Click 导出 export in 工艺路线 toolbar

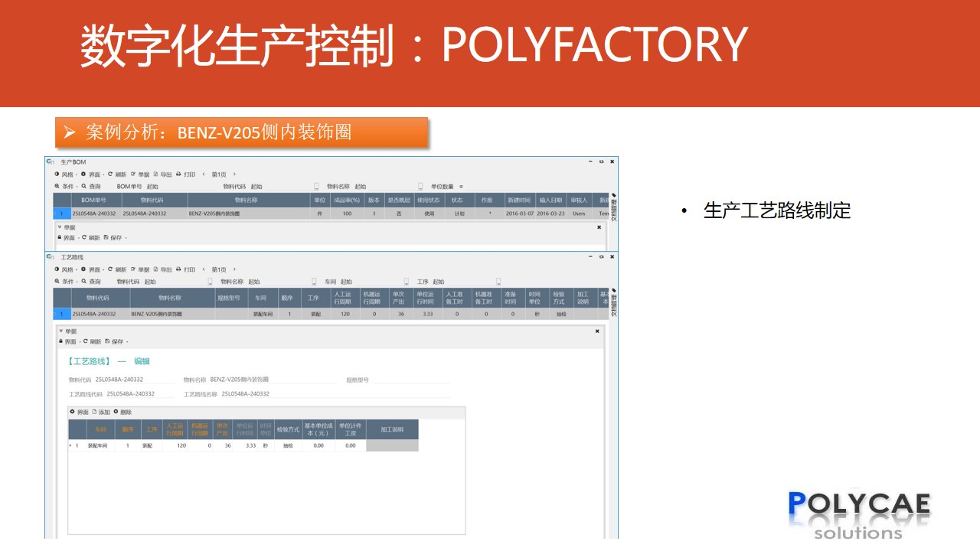tap(162, 269)
